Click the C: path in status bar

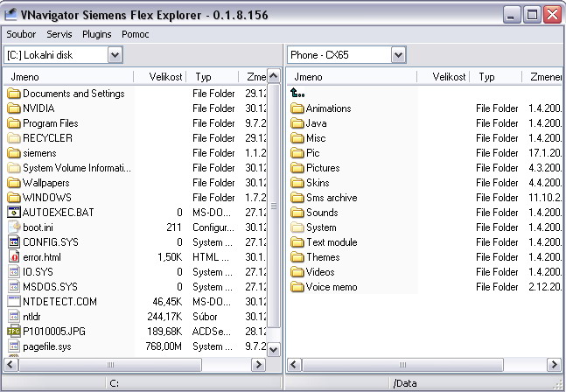114,383
